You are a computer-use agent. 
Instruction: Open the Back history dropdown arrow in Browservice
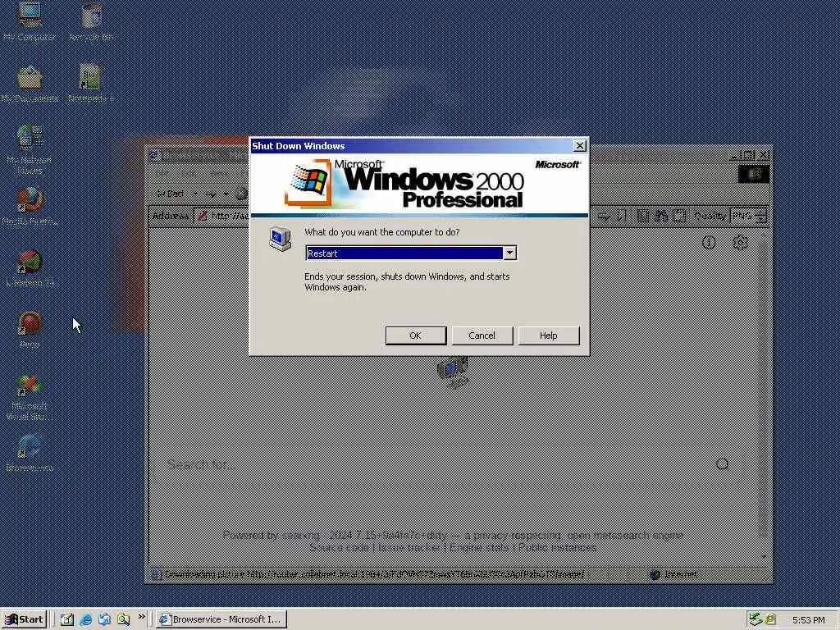coord(195,194)
